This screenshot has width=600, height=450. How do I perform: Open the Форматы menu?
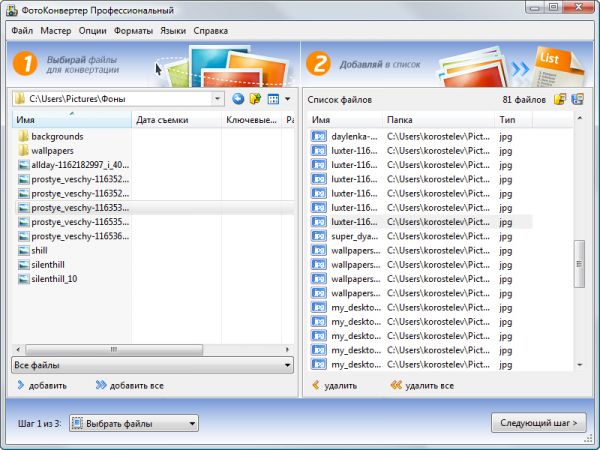tap(133, 31)
